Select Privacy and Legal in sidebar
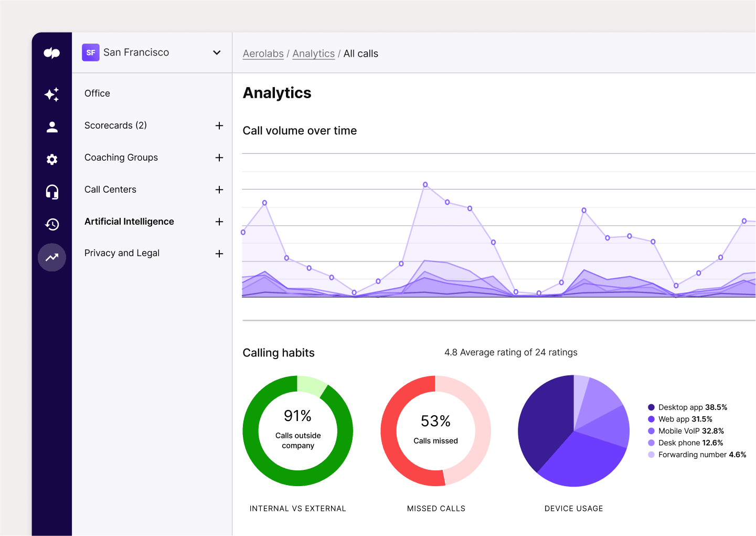This screenshot has height=536, width=756. click(122, 253)
